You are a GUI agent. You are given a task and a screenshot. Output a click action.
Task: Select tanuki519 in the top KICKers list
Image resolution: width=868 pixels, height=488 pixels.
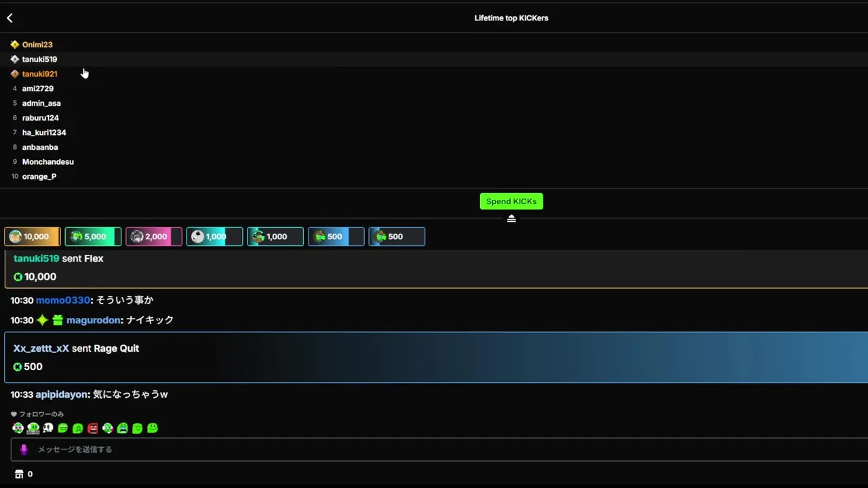tap(39, 60)
